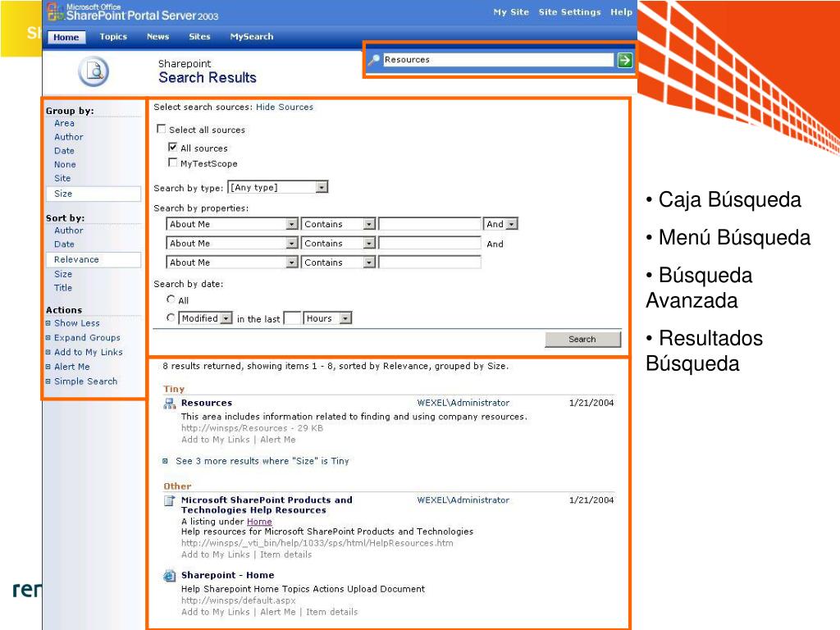Group results by Date

(64, 152)
